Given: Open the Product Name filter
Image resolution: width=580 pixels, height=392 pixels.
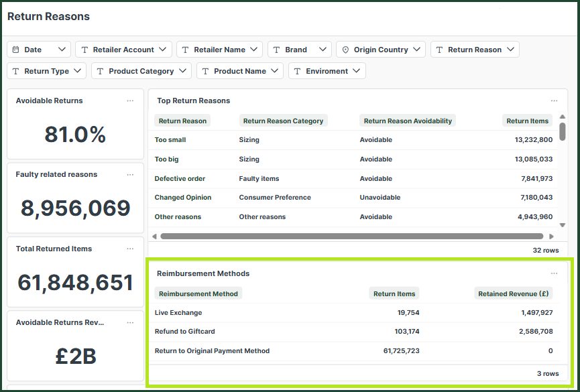Looking at the screenshot, I should [239, 71].
